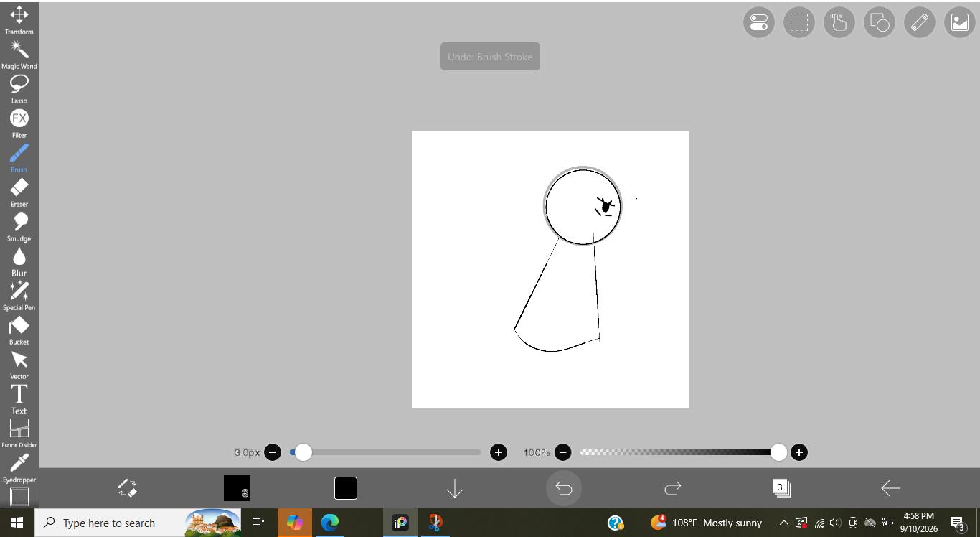Image resolution: width=980 pixels, height=537 pixels.
Task: Click the Undo arrow button
Action: [x=564, y=488]
